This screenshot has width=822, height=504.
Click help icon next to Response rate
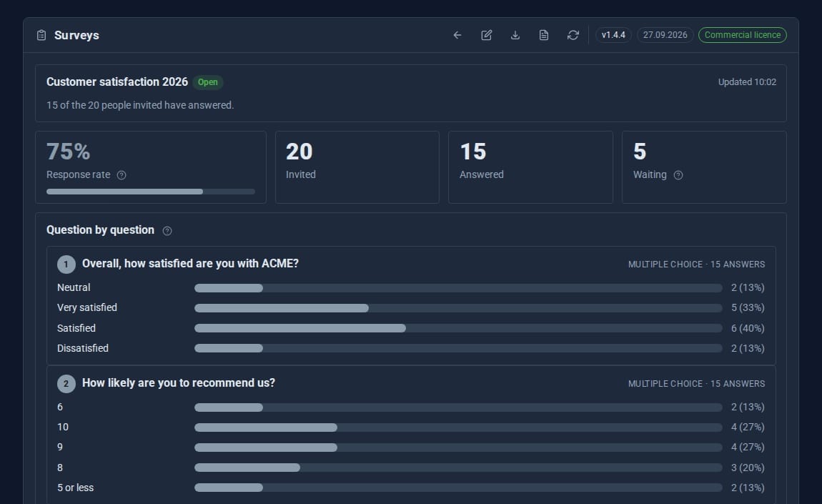(x=122, y=175)
